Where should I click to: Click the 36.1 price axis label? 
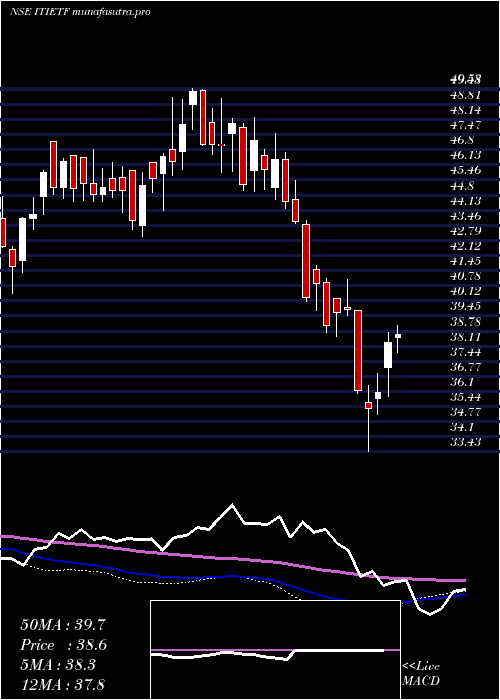pos(462,382)
